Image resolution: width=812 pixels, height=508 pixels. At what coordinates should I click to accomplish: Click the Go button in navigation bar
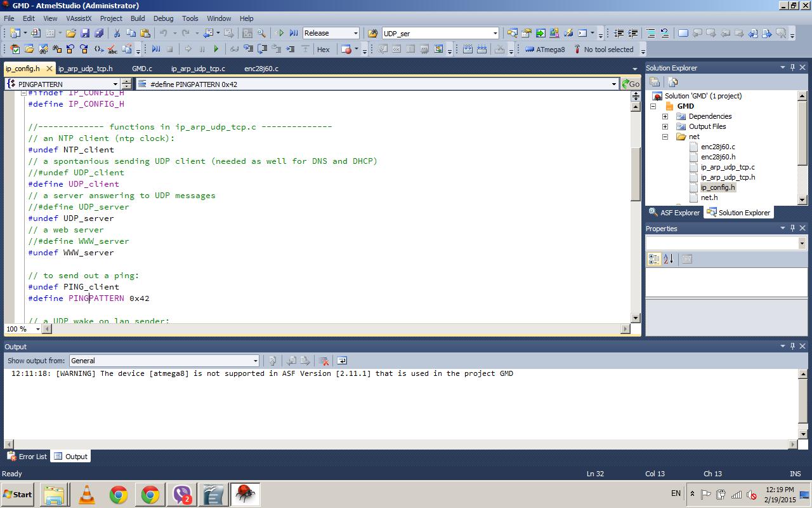pos(631,84)
